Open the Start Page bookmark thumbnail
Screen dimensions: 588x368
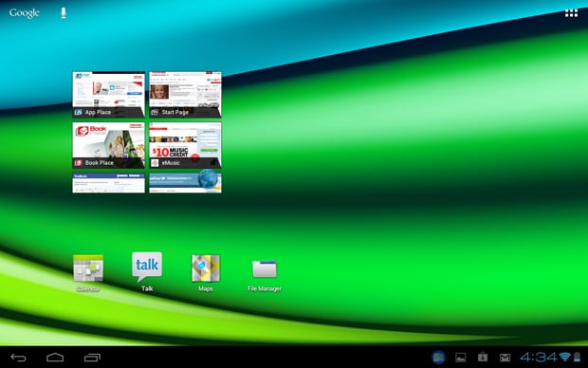pos(185,95)
